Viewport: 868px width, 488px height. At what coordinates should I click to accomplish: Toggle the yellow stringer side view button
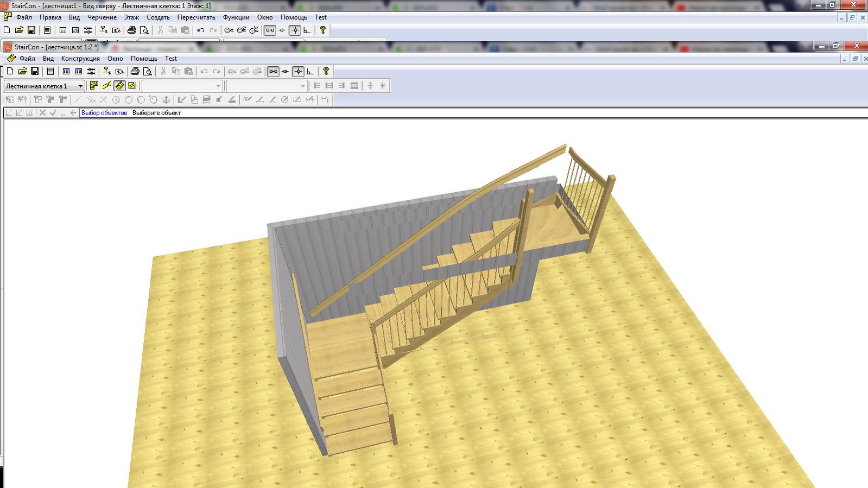click(x=107, y=86)
